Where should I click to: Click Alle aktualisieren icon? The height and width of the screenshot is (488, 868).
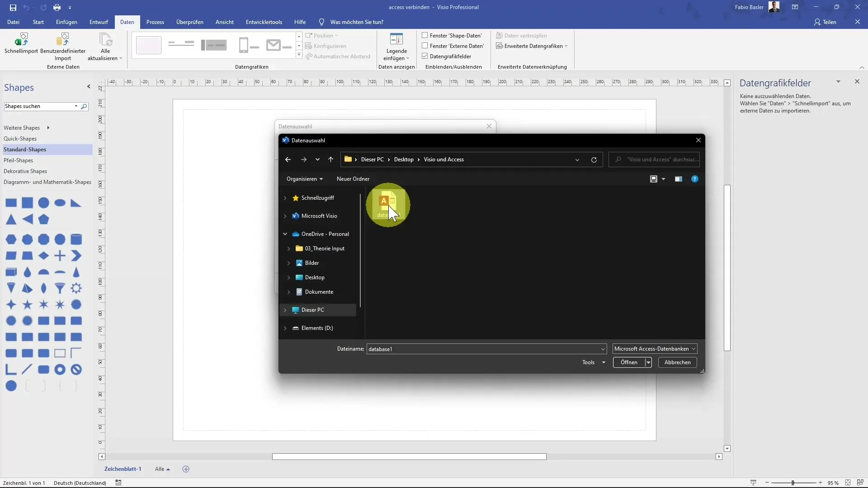(105, 39)
